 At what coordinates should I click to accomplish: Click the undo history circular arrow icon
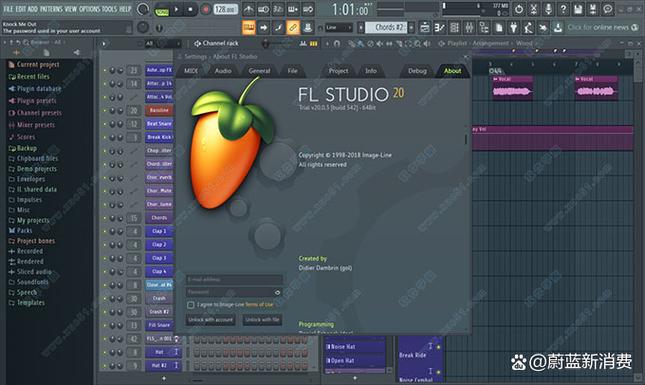click(x=519, y=9)
